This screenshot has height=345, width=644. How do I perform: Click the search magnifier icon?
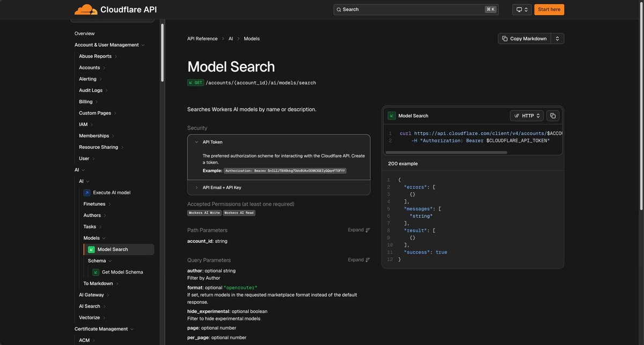(339, 10)
